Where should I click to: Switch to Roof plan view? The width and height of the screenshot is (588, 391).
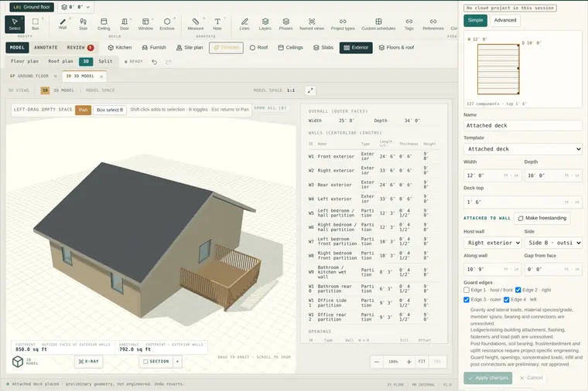[60, 61]
